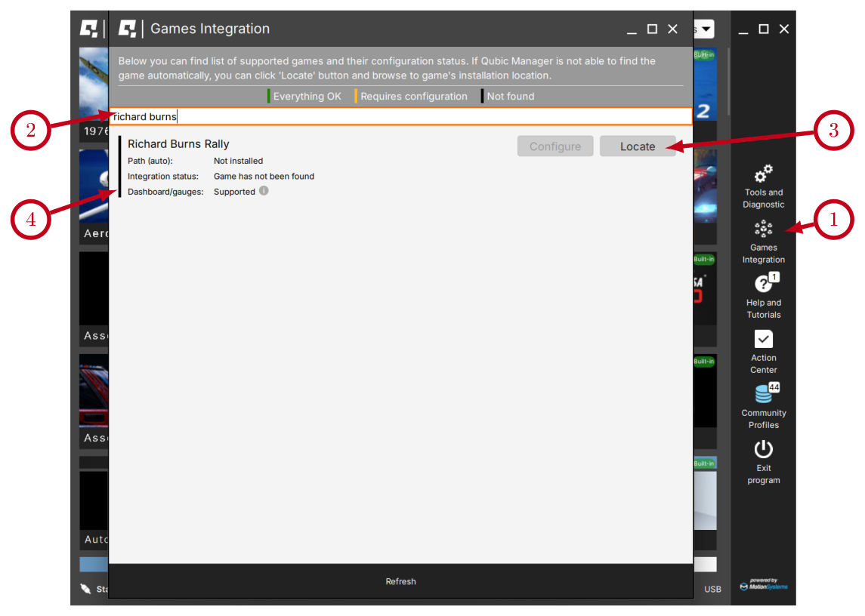
Task: Click Refresh at the bottom of the dialog
Action: (x=400, y=581)
